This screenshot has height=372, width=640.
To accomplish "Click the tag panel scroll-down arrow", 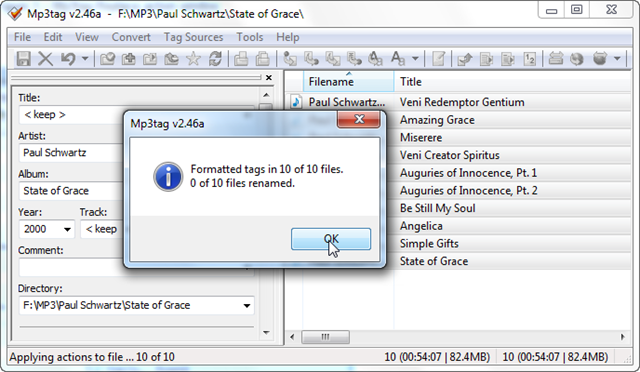I will click(x=266, y=333).
